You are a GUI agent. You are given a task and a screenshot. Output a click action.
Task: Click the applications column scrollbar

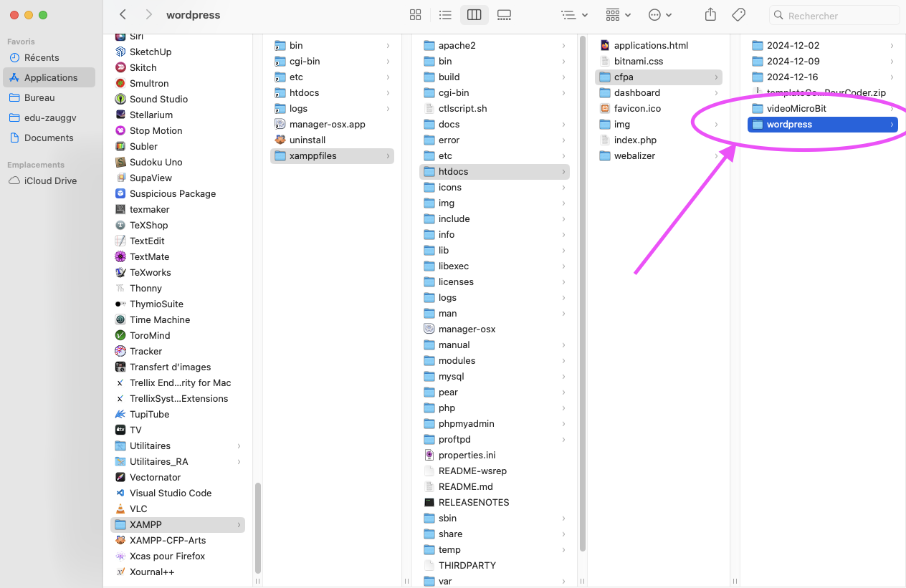click(x=257, y=524)
